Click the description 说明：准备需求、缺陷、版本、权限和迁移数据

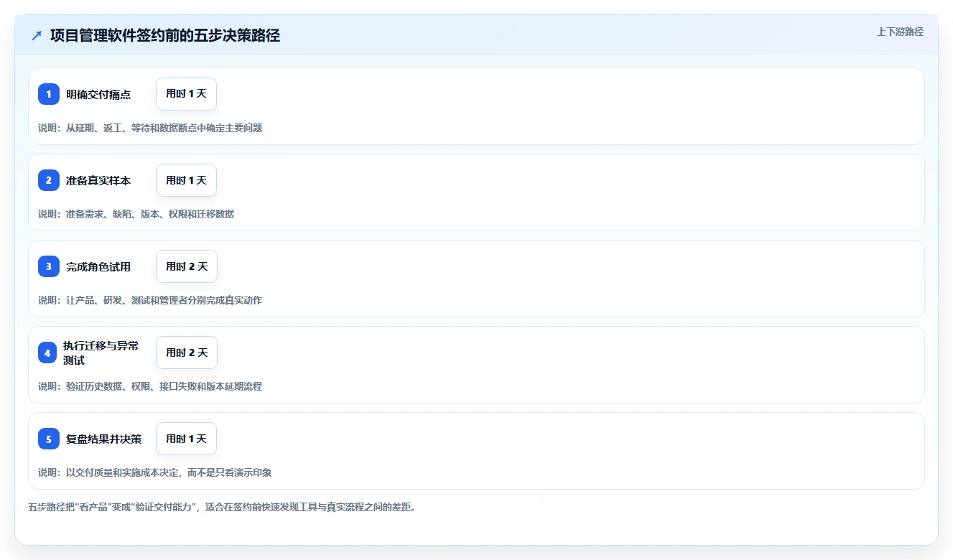(136, 214)
